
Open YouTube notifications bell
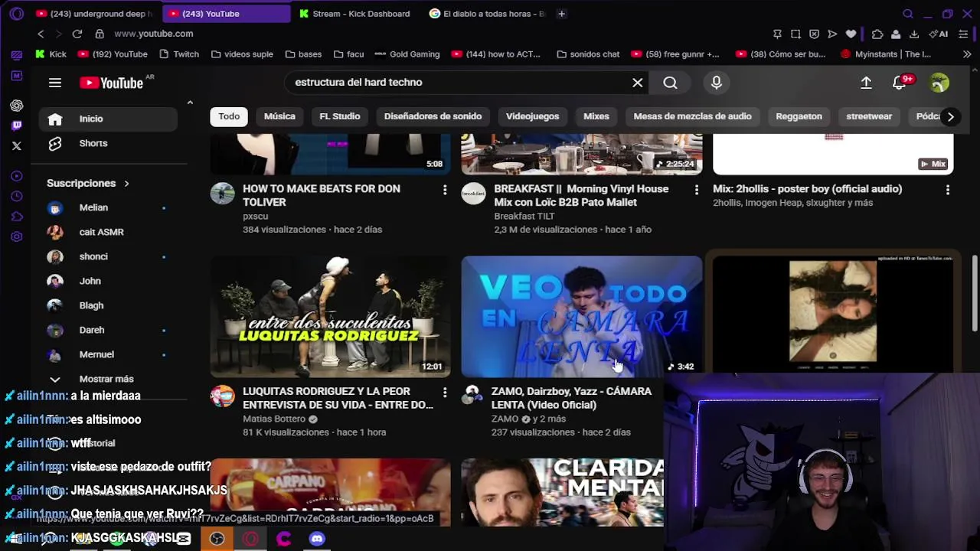coord(900,83)
